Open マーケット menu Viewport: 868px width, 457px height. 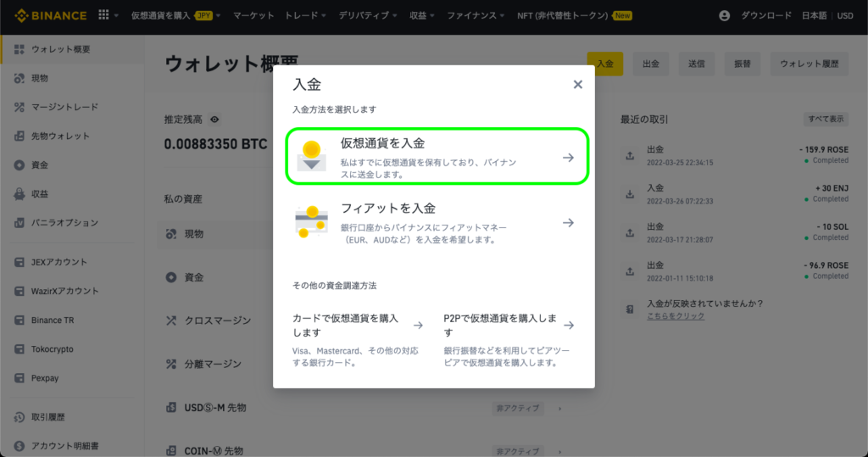[253, 15]
